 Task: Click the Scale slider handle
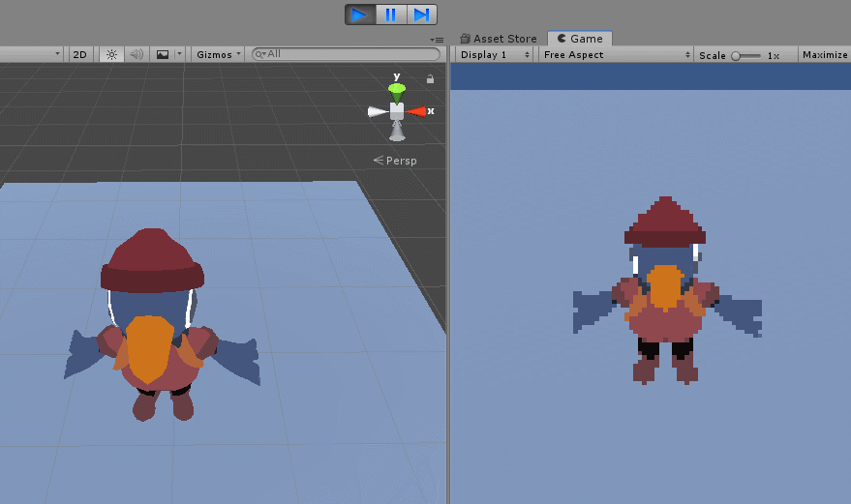click(736, 56)
